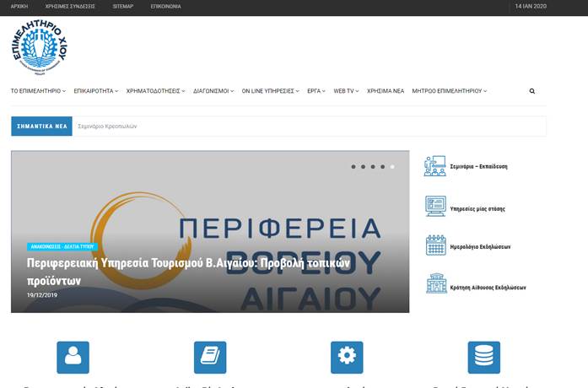588x388 pixels.
Task: Click the blue gear tile icon
Action: click(347, 358)
